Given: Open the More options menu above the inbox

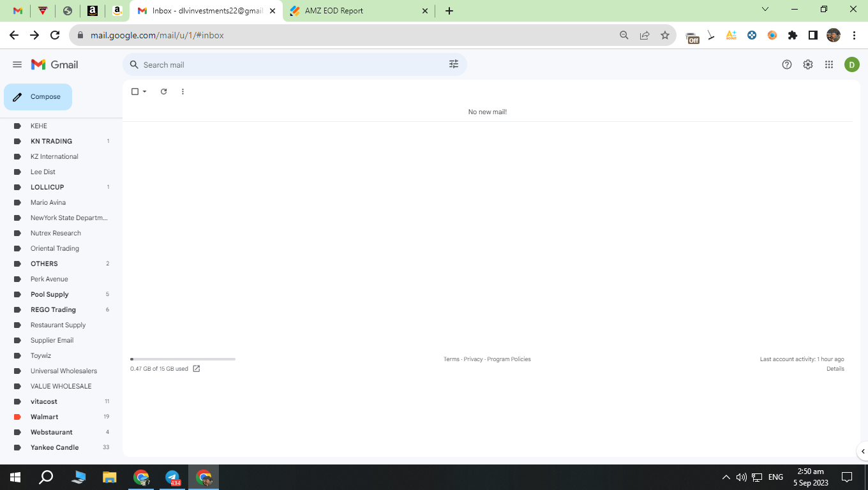Looking at the screenshot, I should pyautogui.click(x=183, y=92).
